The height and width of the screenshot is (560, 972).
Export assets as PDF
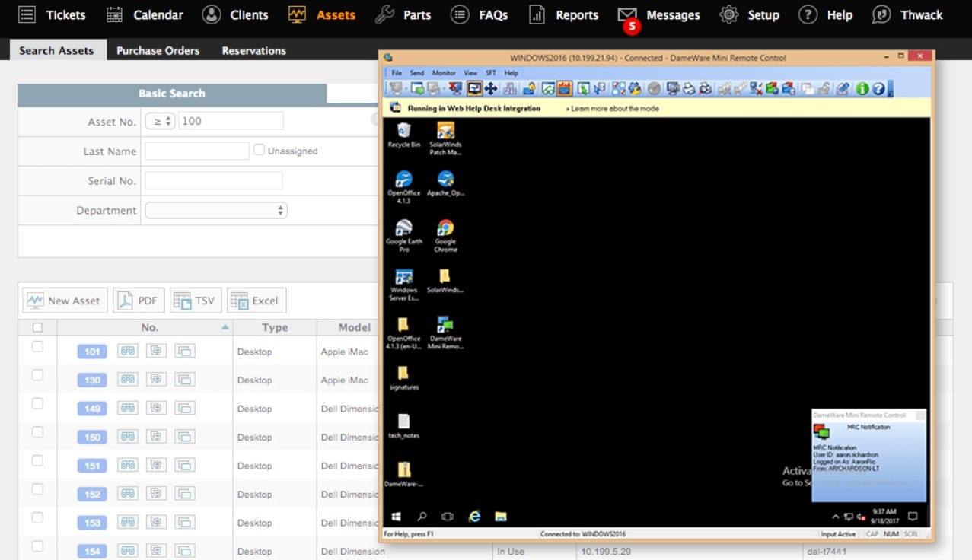[x=139, y=301]
